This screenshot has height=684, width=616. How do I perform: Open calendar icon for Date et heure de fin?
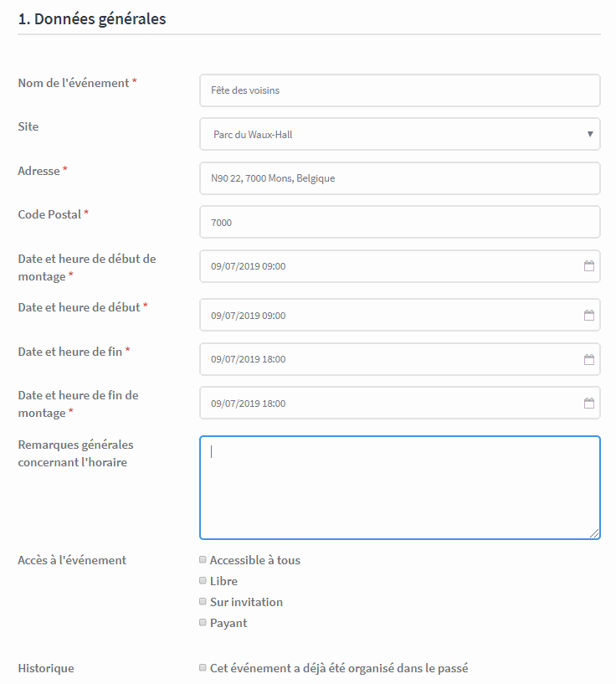(589, 359)
